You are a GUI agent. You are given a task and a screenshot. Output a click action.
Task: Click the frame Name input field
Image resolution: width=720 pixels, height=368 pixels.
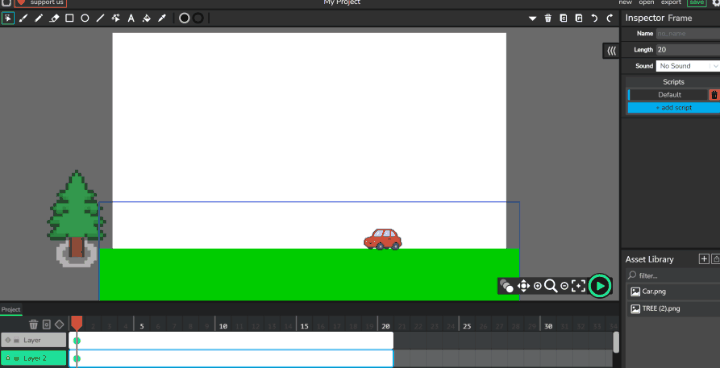click(x=688, y=34)
